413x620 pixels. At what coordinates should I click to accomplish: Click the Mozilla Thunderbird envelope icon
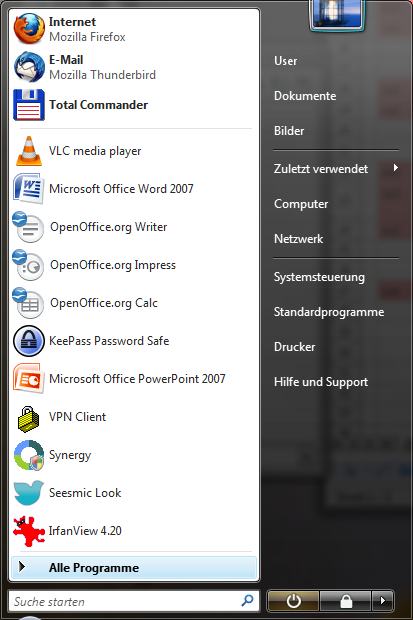(29, 66)
